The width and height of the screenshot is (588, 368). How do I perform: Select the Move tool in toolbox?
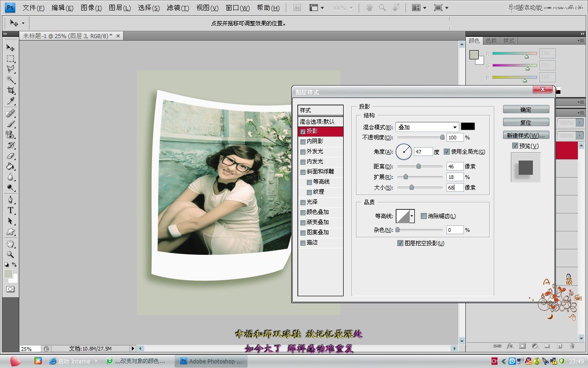(10, 47)
